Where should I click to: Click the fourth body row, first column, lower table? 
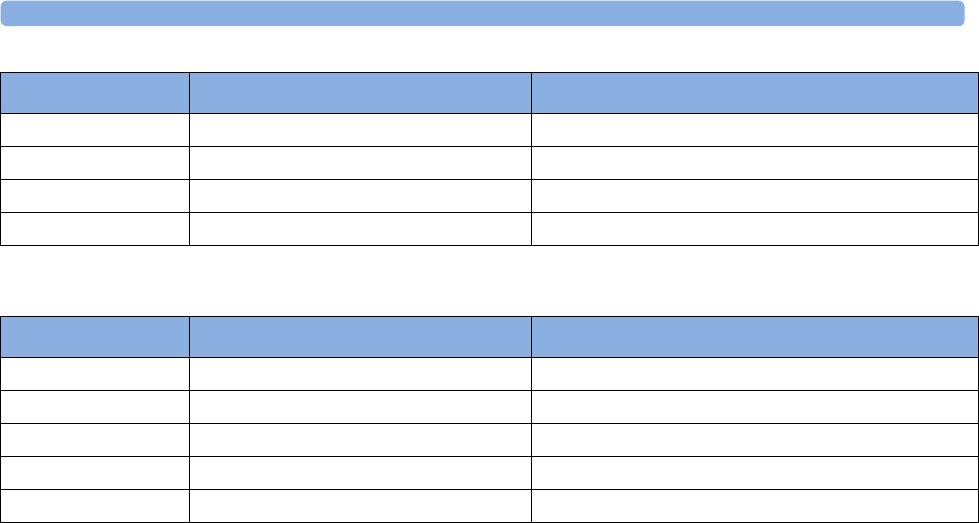tap(95, 473)
